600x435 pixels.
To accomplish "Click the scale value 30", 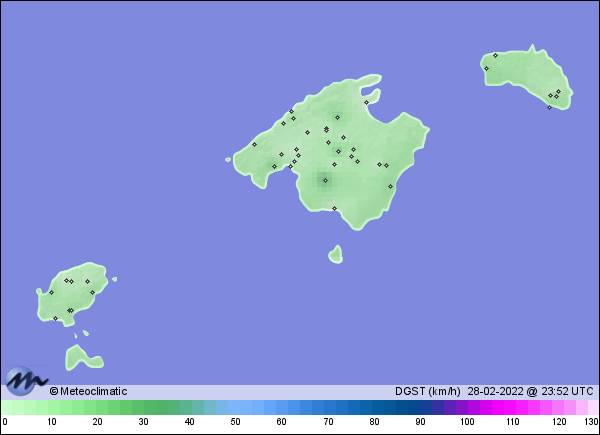I will 143,422.
